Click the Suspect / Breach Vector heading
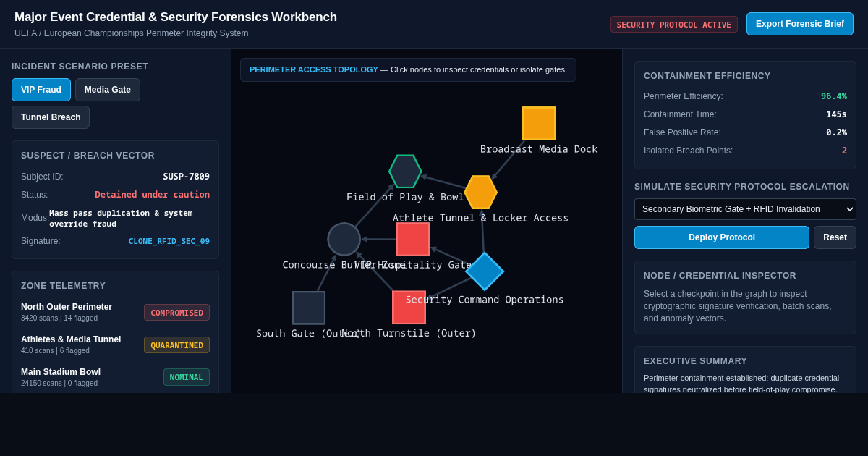The image size is (868, 456). pyautogui.click(x=88, y=156)
